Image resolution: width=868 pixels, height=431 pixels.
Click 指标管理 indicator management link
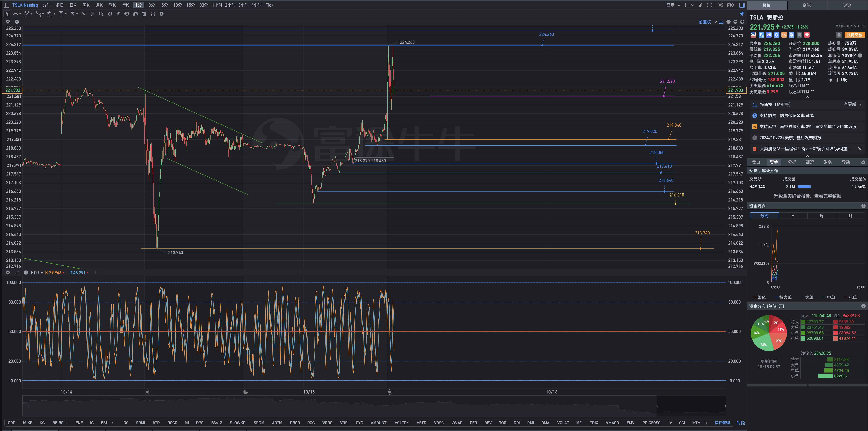pos(722,423)
